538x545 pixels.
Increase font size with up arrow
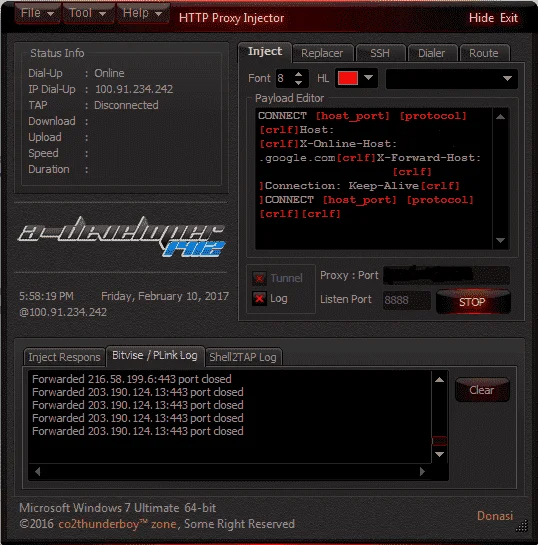298,74
